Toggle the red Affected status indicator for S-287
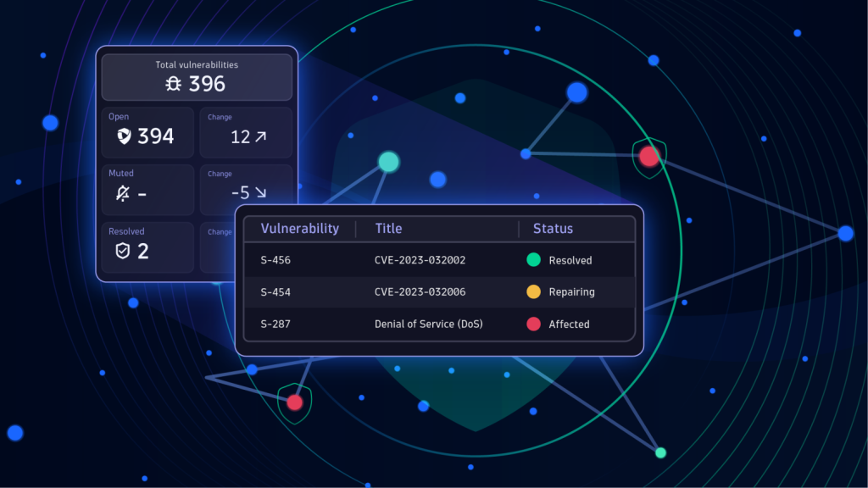This screenshot has width=868, height=488. [x=532, y=324]
